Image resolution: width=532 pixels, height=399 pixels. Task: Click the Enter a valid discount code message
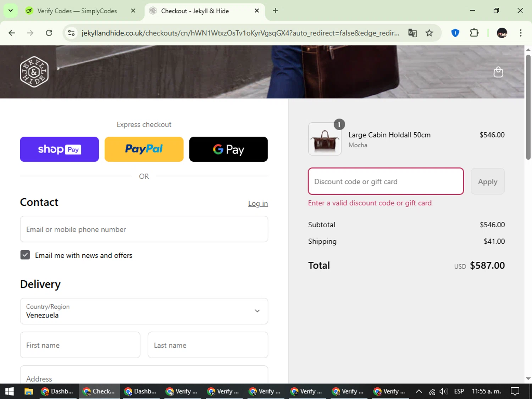coord(370,203)
